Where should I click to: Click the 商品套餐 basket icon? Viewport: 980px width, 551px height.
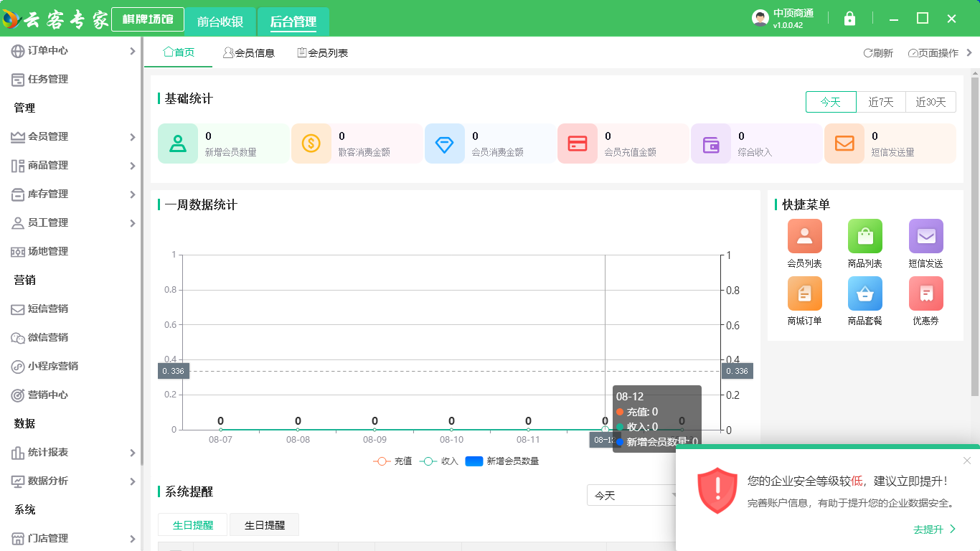864,293
